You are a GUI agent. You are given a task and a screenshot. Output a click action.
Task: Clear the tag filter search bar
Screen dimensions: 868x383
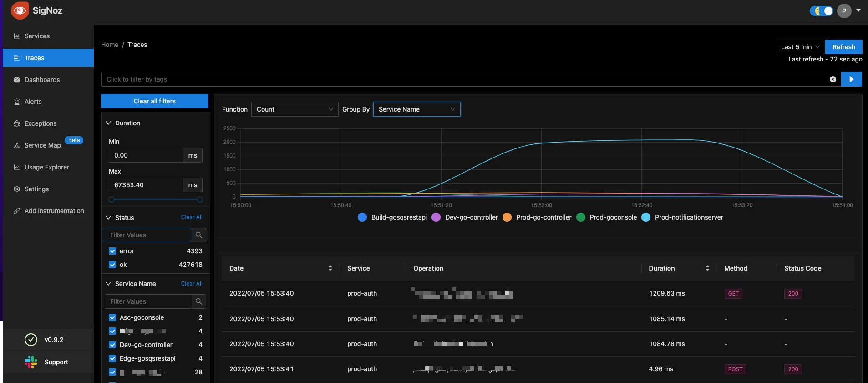coord(833,79)
